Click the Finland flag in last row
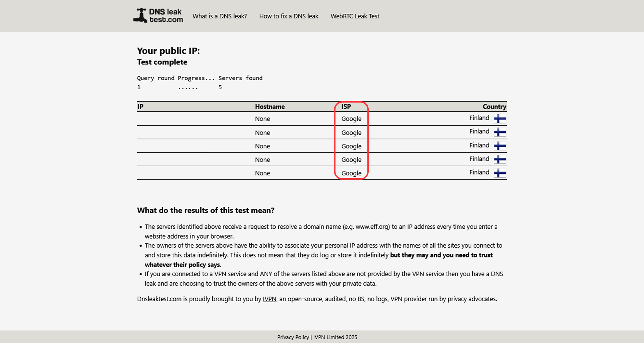This screenshot has width=644, height=343. click(x=500, y=173)
